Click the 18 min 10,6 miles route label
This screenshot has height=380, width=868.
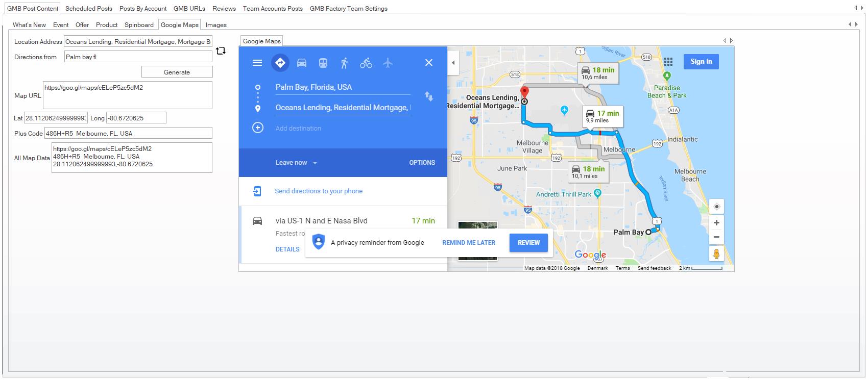point(598,73)
